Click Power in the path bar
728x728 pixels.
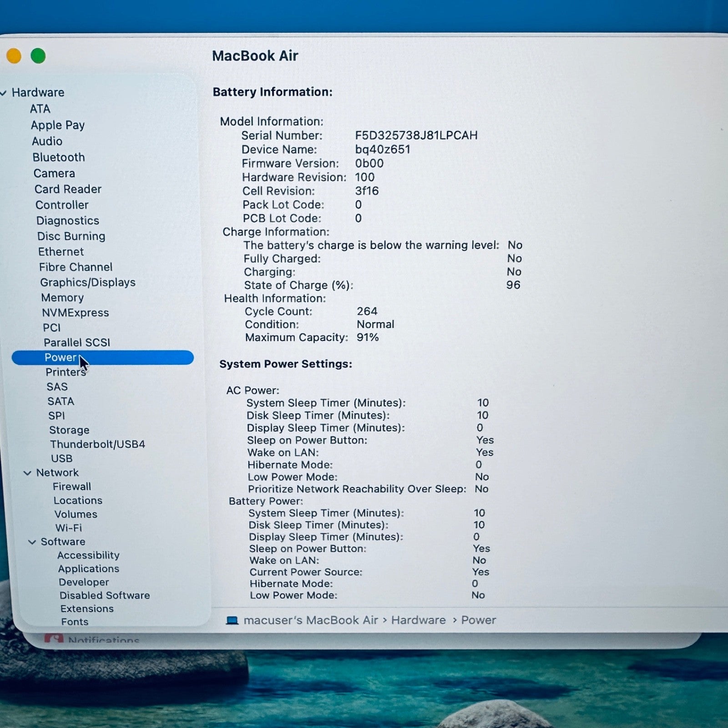tap(479, 620)
